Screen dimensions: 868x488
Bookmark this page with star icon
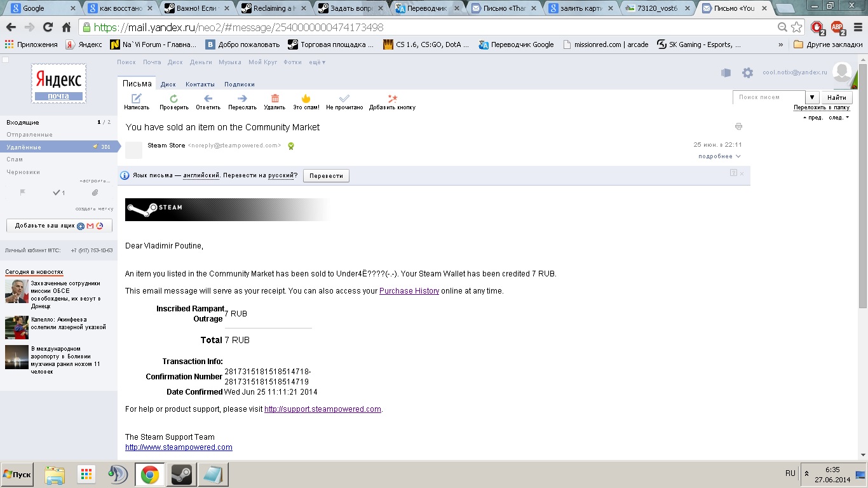(797, 27)
